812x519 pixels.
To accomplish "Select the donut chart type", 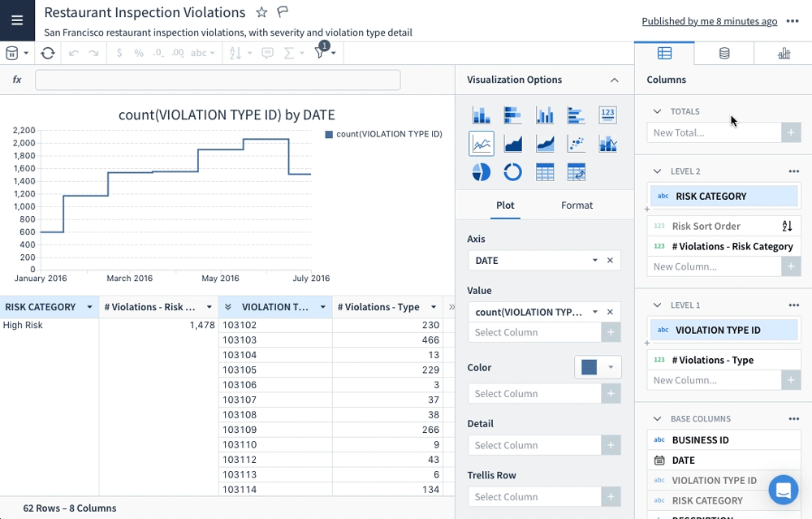I will click(x=512, y=172).
